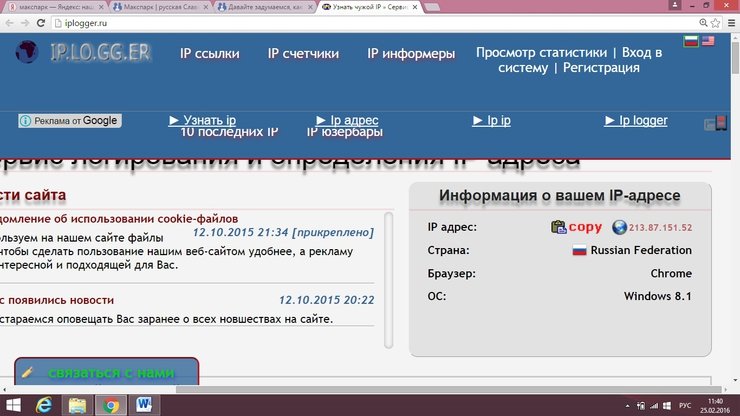This screenshot has width=740, height=416.
Task: Click the copy IP clipboard icon
Action: [x=558, y=227]
